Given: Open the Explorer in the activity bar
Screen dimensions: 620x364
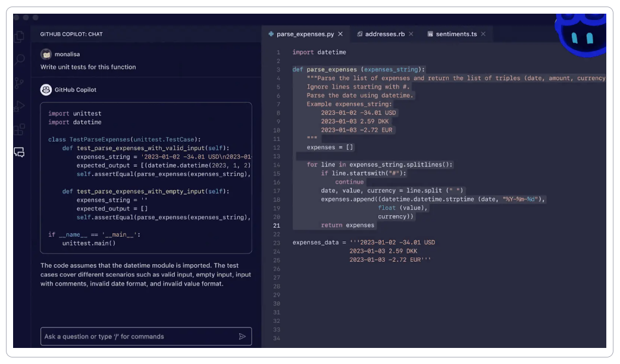Looking at the screenshot, I should [19, 37].
